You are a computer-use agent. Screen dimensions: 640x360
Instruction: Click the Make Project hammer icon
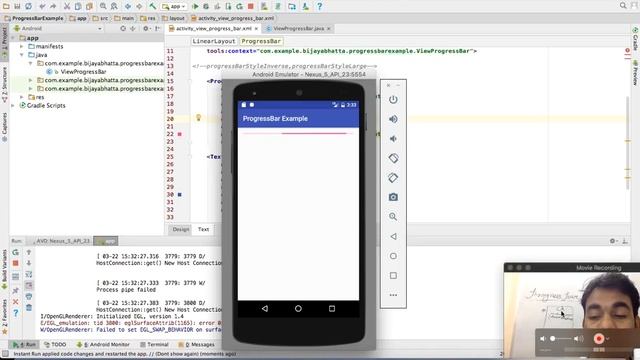tap(153, 6)
